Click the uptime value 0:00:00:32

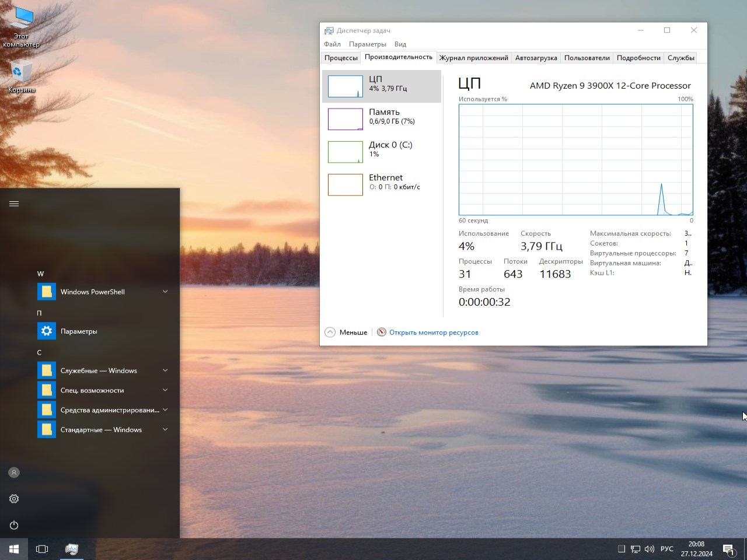484,302
